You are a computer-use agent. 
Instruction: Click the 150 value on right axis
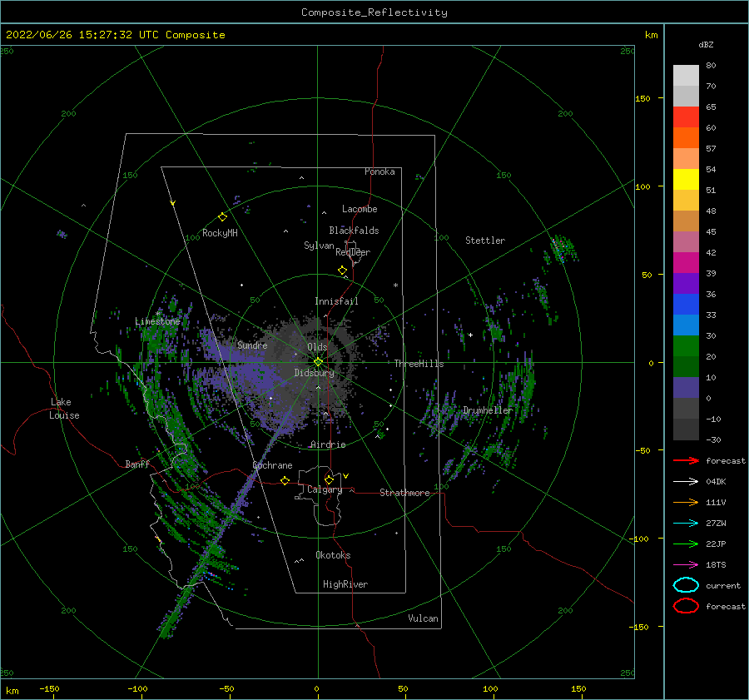pos(642,98)
